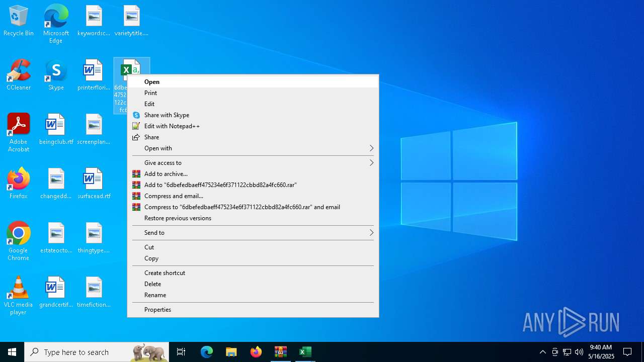Choose Create shortcut
Screen dimensions: 644x362
click(253, 273)
